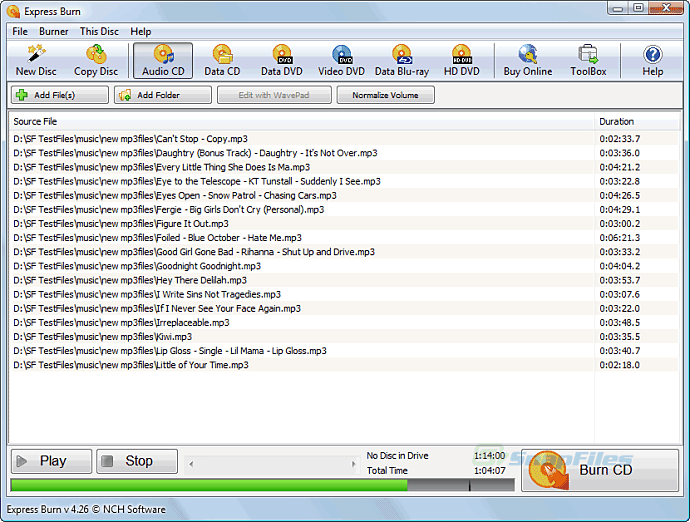The width and height of the screenshot is (690, 522).
Task: Click the Add File(s) button
Action: (60, 95)
